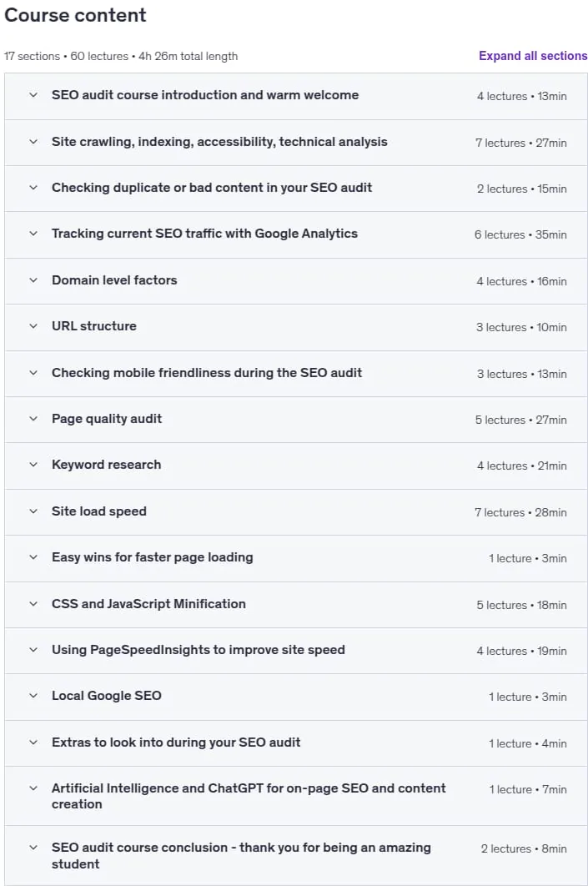
Task: Expand the SEO audit course introduction chevron
Action: (x=33, y=95)
